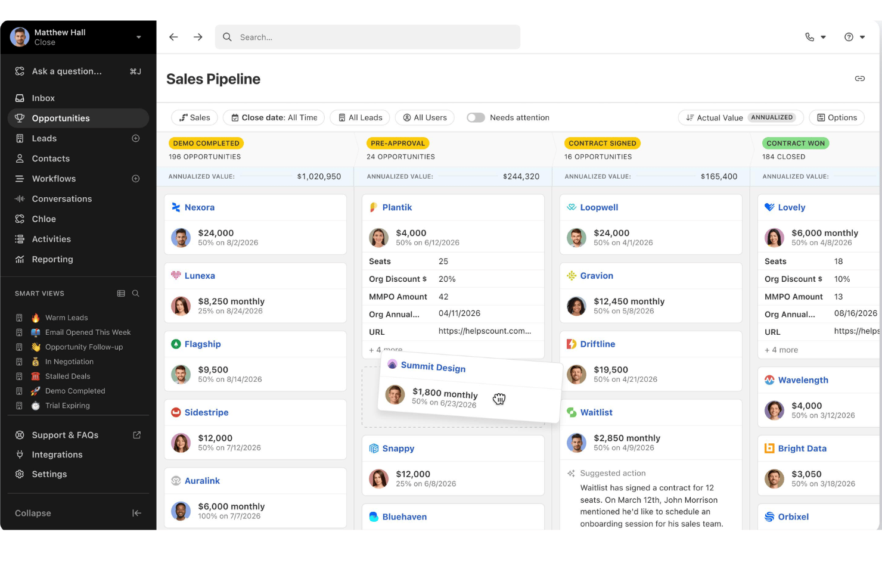Open Close date All Time filter
This screenshot has height=588, width=882.
click(274, 117)
